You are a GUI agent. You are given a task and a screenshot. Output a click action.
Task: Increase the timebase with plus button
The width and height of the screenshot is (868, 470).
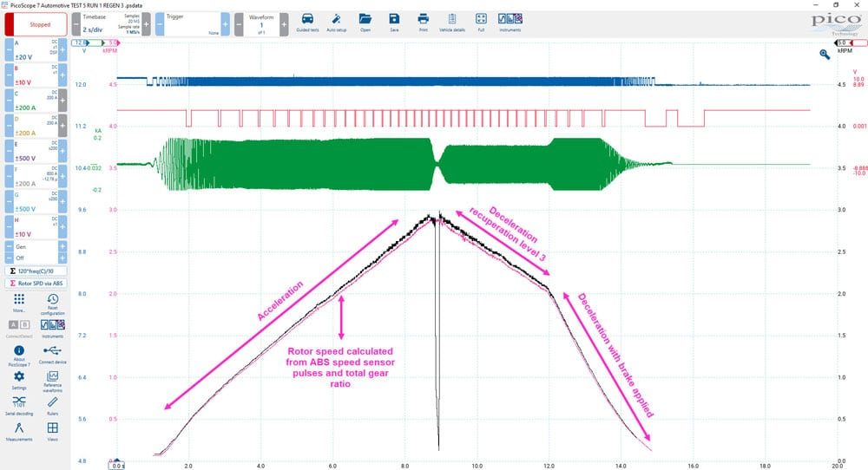(146, 24)
